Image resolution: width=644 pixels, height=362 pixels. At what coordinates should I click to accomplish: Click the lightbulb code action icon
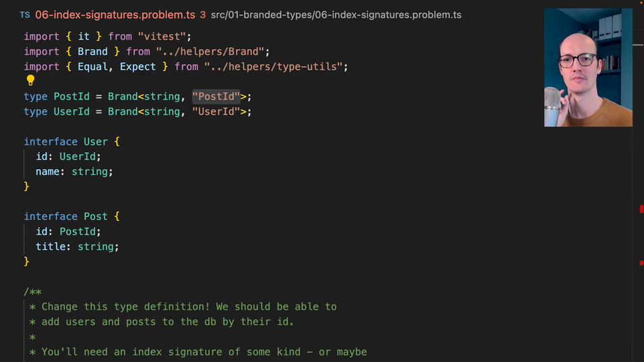pyautogui.click(x=30, y=81)
